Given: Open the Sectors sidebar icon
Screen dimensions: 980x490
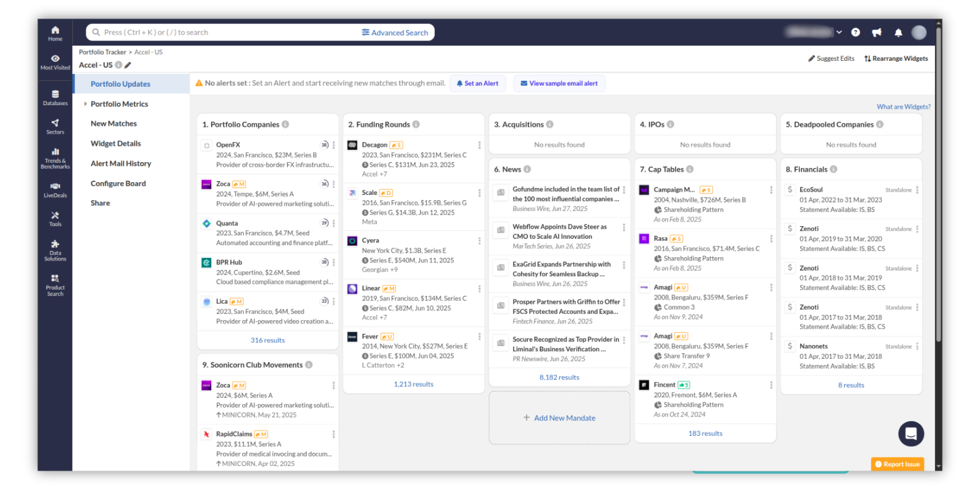Looking at the screenshot, I should pyautogui.click(x=55, y=126).
